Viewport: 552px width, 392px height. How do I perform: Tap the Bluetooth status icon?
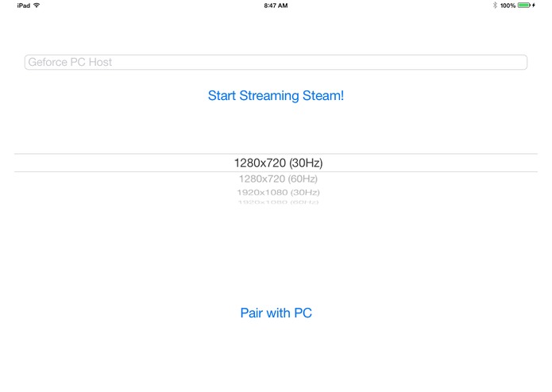point(495,6)
